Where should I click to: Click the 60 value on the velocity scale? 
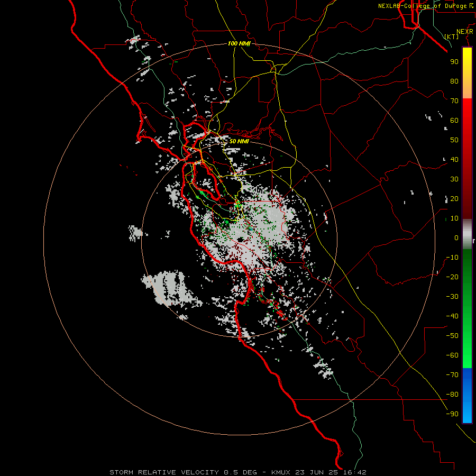[454, 120]
